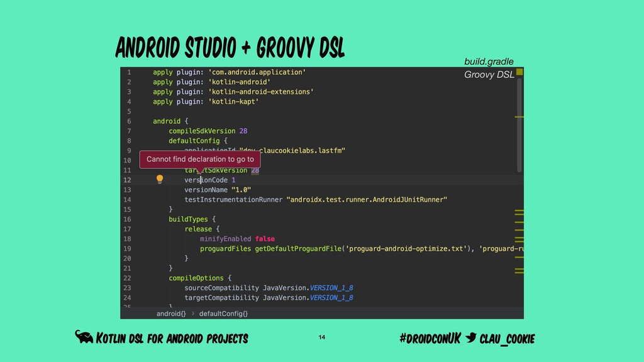This screenshot has height=362, width=644.
Task: Click 'kotlin-kapt' string on line 4
Action: [x=233, y=102]
